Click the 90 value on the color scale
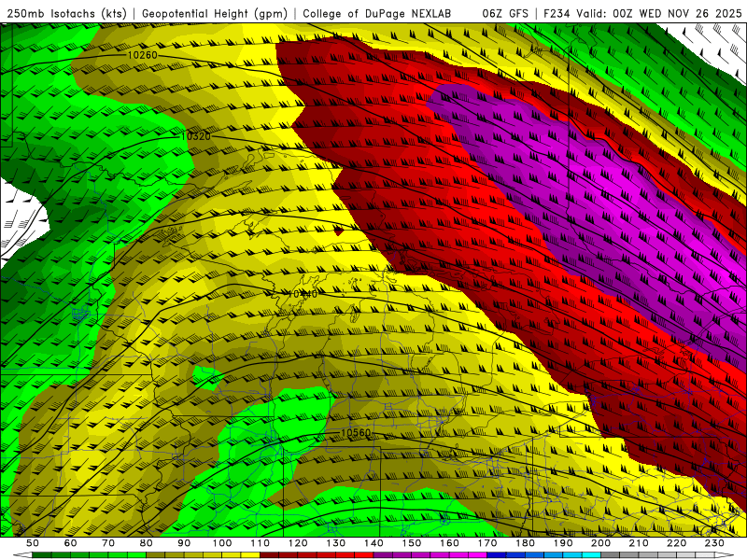 [x=184, y=543]
